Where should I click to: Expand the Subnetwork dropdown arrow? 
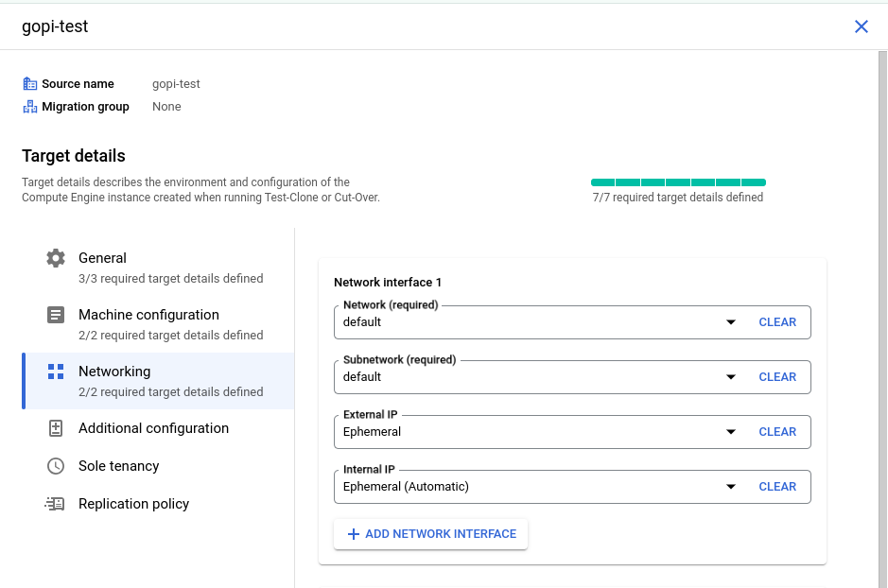(731, 377)
